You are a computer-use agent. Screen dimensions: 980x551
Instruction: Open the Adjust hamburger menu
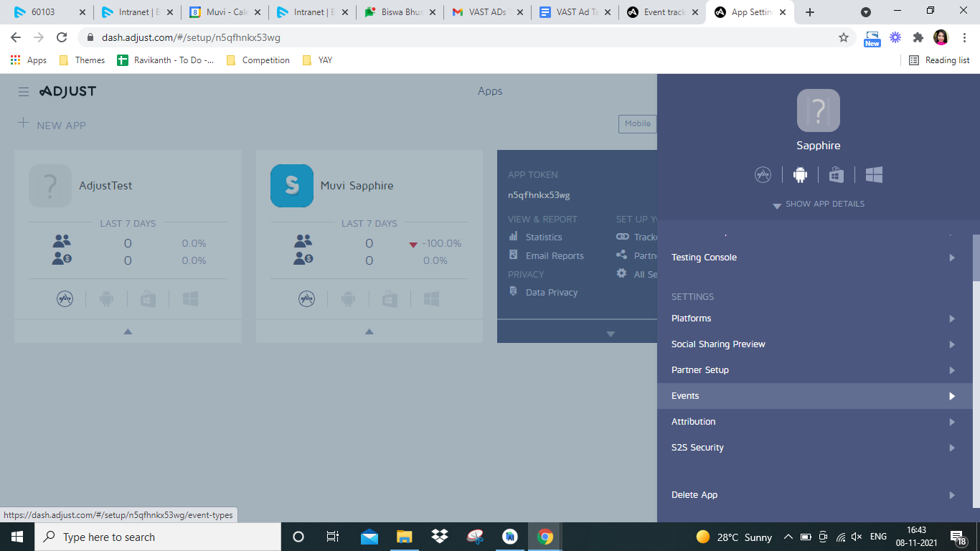(x=24, y=91)
